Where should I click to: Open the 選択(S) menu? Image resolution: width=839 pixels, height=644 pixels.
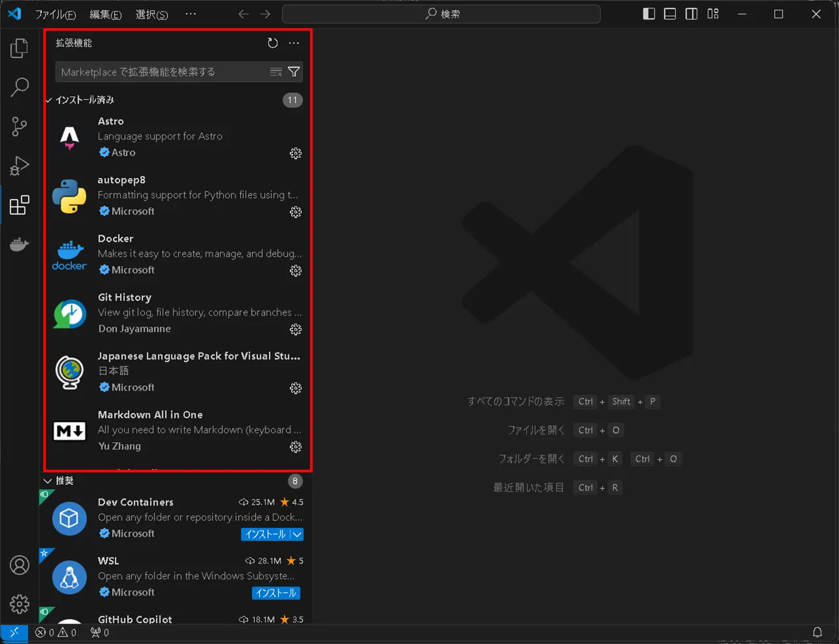coord(151,14)
